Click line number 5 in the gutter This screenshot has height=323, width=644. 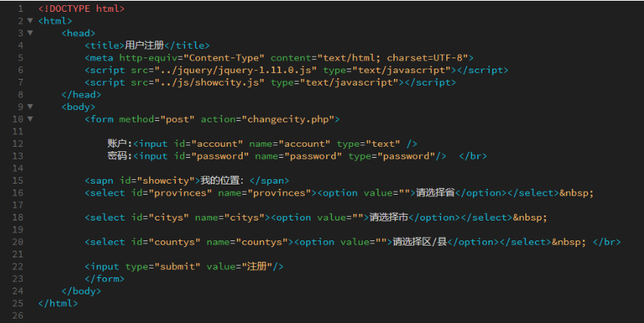click(21, 58)
